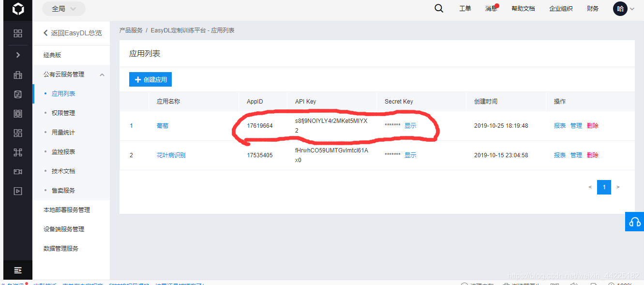This screenshot has width=644, height=285.
Task: Select page 1 in pagination
Action: (604, 187)
